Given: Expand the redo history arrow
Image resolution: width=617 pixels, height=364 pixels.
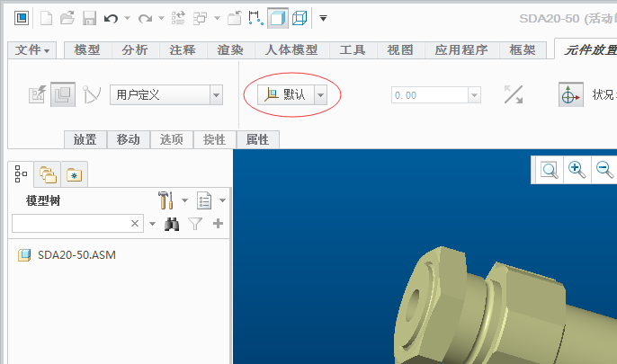Looking at the screenshot, I should tap(161, 18).
